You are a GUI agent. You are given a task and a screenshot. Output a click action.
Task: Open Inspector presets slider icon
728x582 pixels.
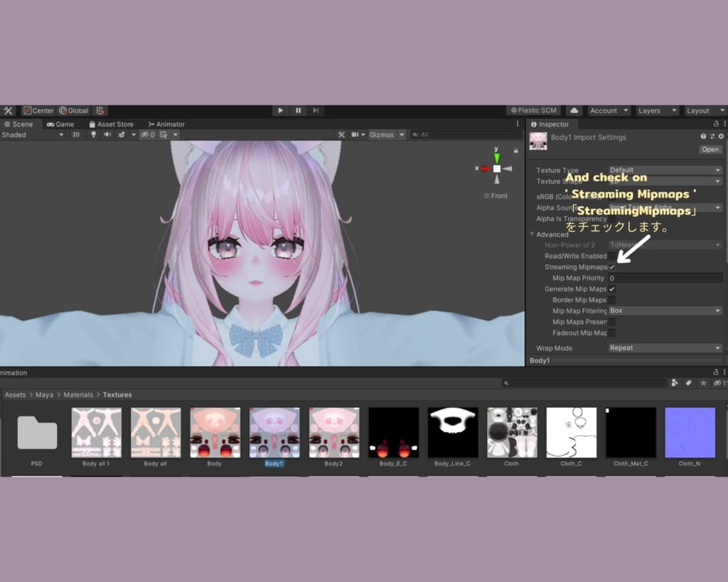[x=712, y=136]
